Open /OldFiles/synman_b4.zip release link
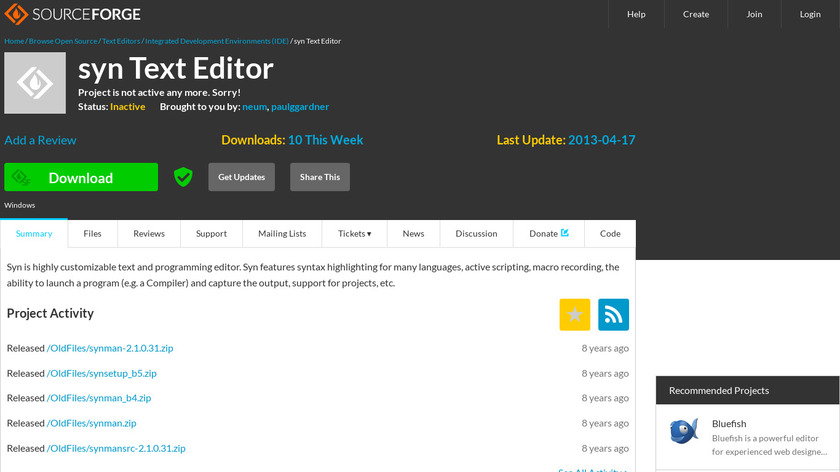The height and width of the screenshot is (472, 840). coord(99,398)
